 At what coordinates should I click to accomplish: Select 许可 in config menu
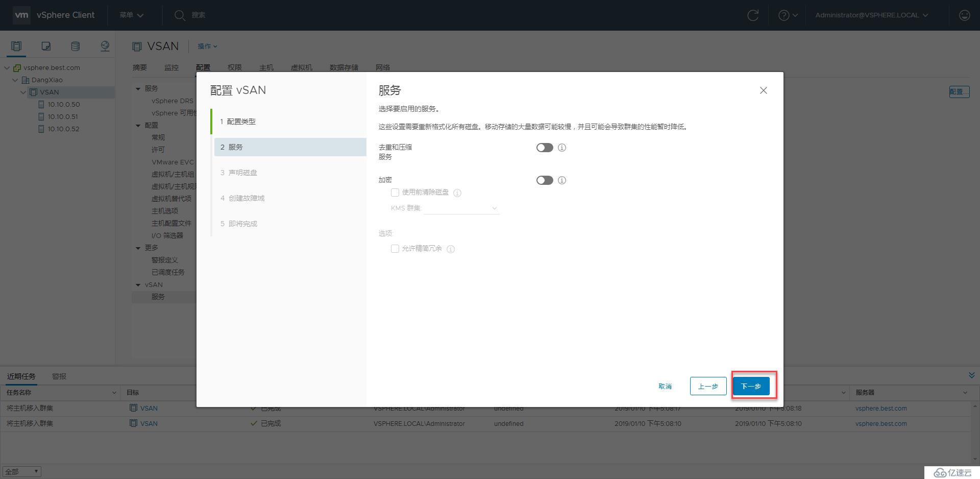point(158,150)
